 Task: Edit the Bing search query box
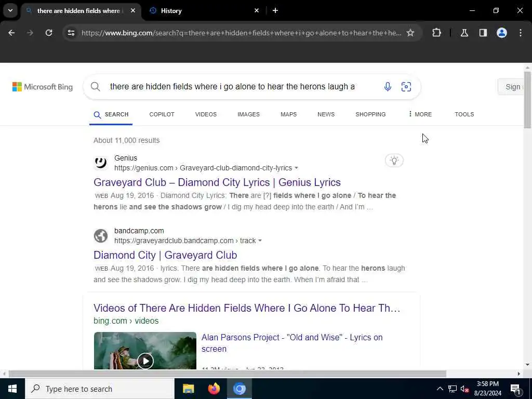[232, 87]
